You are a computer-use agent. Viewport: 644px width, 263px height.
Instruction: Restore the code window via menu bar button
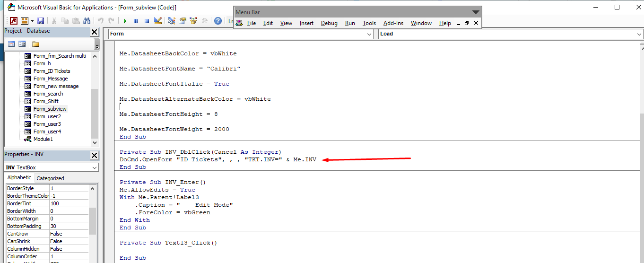click(467, 23)
